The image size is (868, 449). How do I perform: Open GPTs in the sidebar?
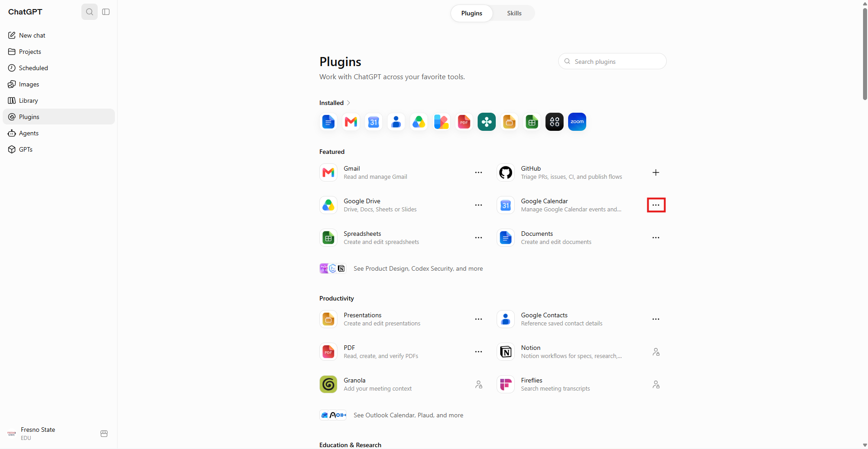59,149
